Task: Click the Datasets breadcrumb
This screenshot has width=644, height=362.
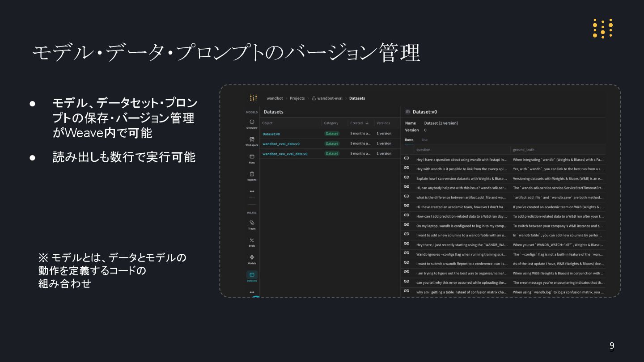Action: [x=357, y=98]
